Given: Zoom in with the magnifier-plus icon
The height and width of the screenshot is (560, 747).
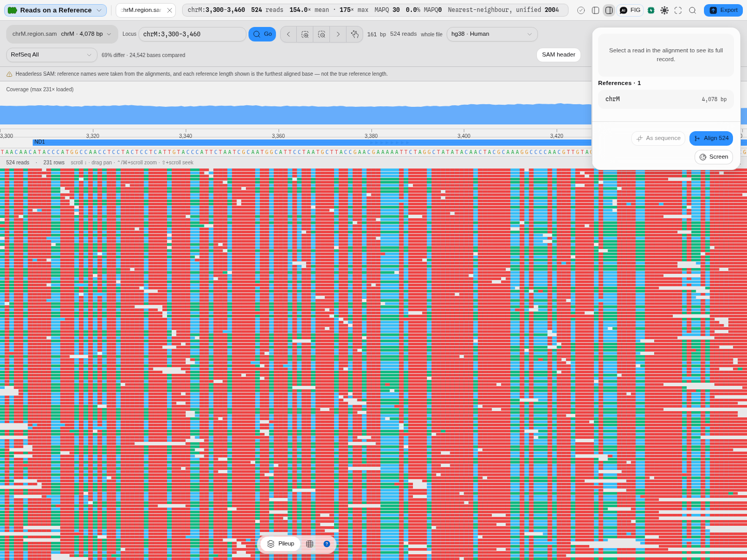Looking at the screenshot, I should pyautogui.click(x=305, y=34).
